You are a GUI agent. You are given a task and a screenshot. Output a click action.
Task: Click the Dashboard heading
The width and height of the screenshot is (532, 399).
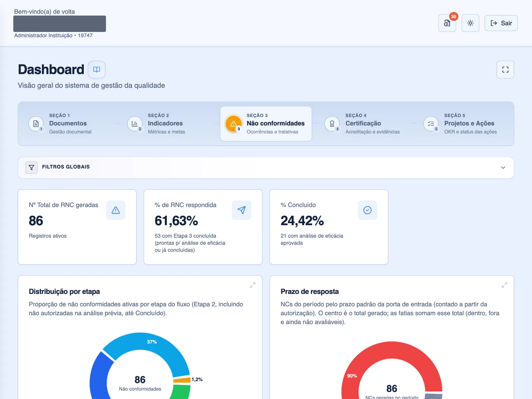point(51,69)
